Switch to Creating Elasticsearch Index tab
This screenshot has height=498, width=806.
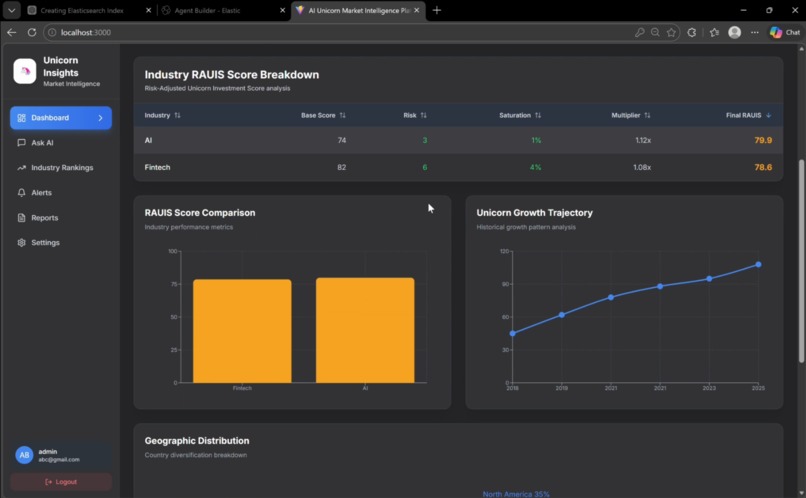82,10
